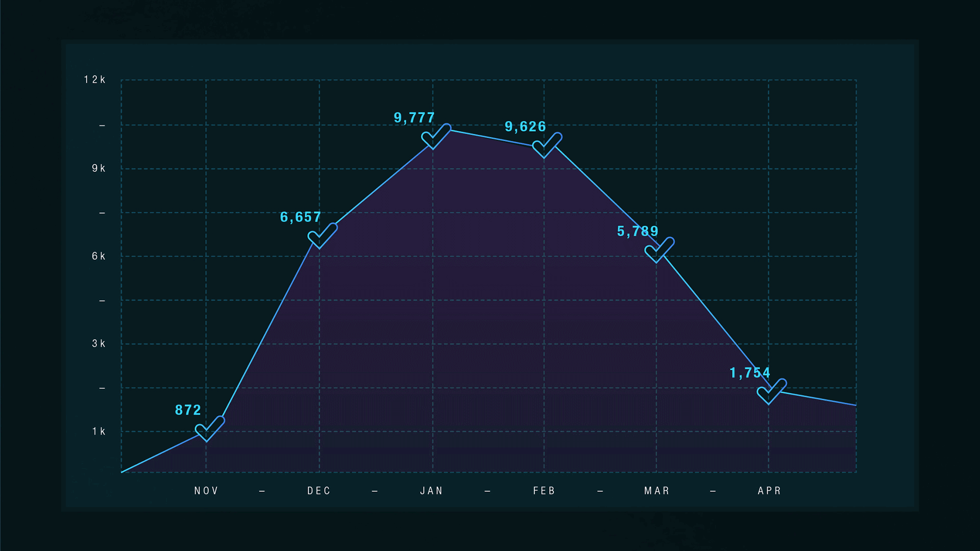This screenshot has height=551, width=980.
Task: Click the 6,657 data label
Action: 301,217
